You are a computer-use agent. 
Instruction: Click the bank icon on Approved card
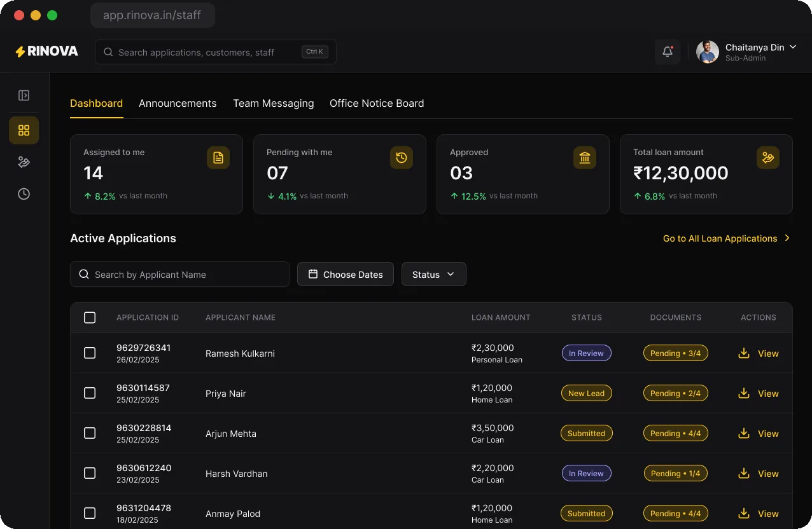pyautogui.click(x=585, y=158)
